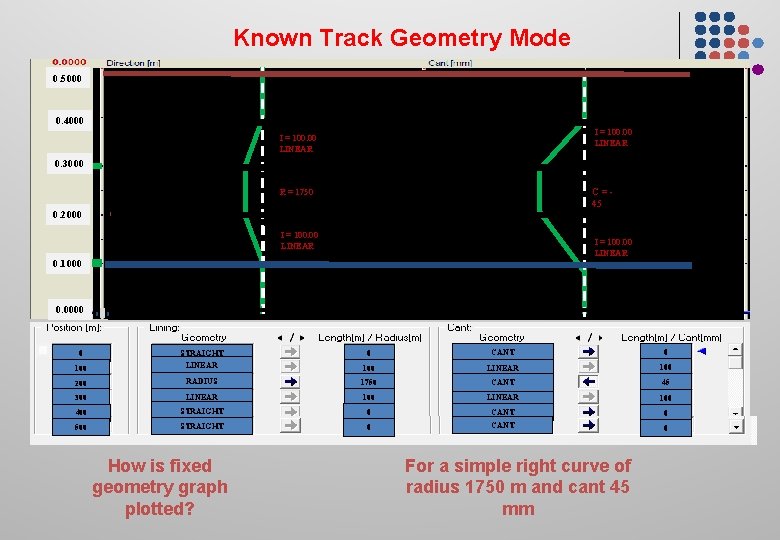Select Cant length field on the first CANT row

666,352
